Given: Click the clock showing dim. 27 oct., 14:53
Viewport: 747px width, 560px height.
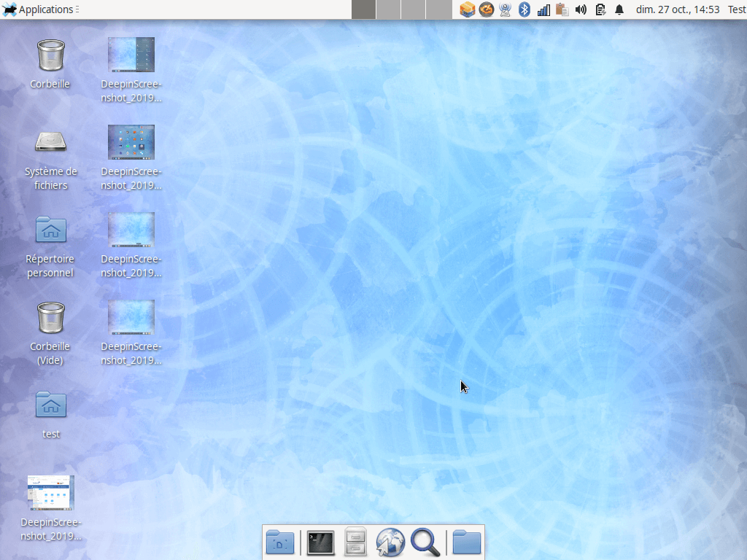Looking at the screenshot, I should coord(678,9).
